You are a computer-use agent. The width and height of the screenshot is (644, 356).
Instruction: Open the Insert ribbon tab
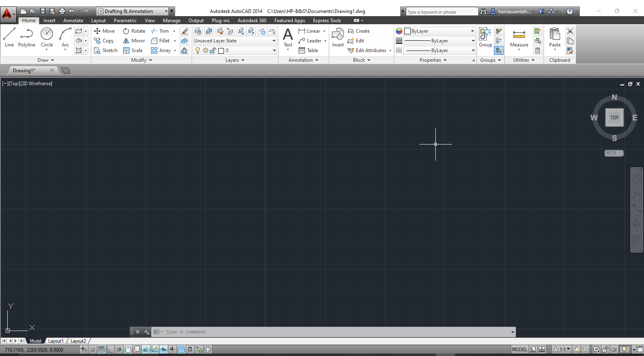coord(50,21)
